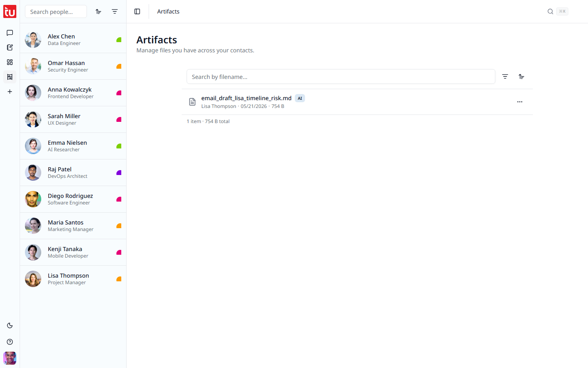588x368 pixels.
Task: Select contact Anna Kowalczyk
Action: click(73, 93)
